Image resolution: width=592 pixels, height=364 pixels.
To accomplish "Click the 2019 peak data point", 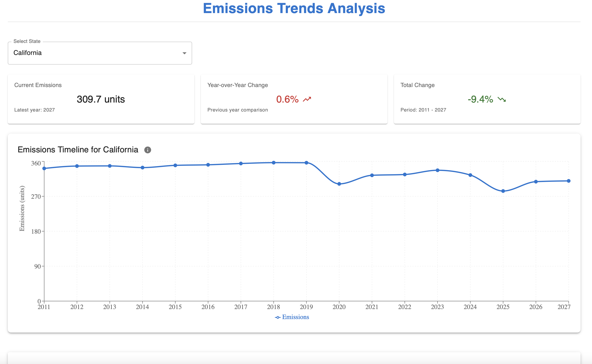I will tap(306, 163).
